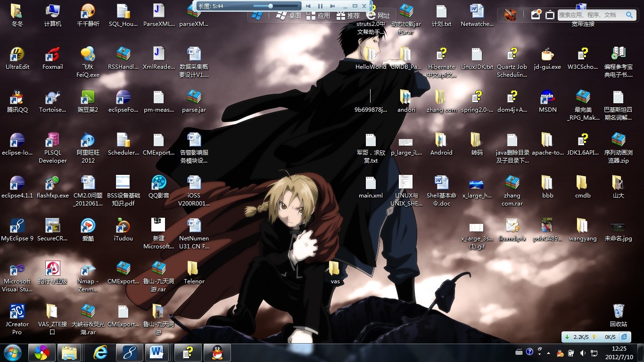Open the QQ影音 player shortcut
644x362 pixels.
tap(159, 187)
